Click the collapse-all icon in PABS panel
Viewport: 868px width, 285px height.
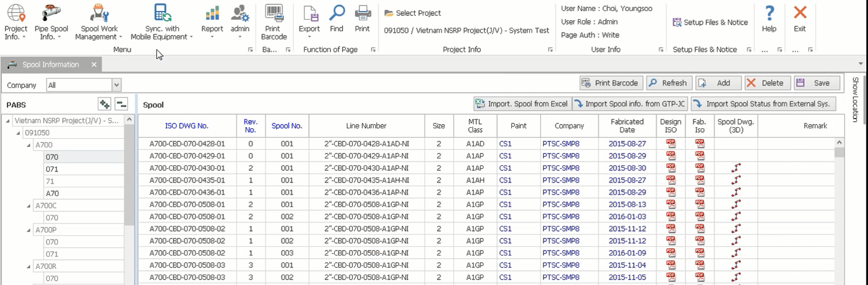pyautogui.click(x=121, y=104)
